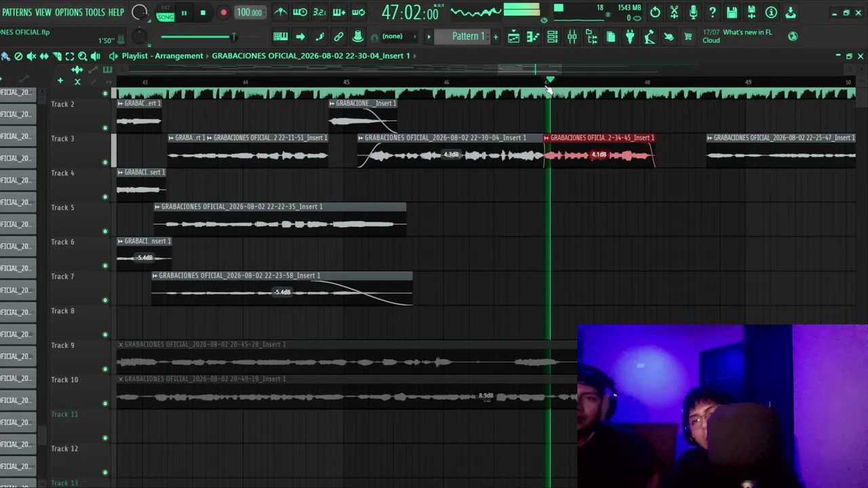Expand arrow after breadcrumb clip name
Viewport: 868px width, 488px height.
click(415, 56)
